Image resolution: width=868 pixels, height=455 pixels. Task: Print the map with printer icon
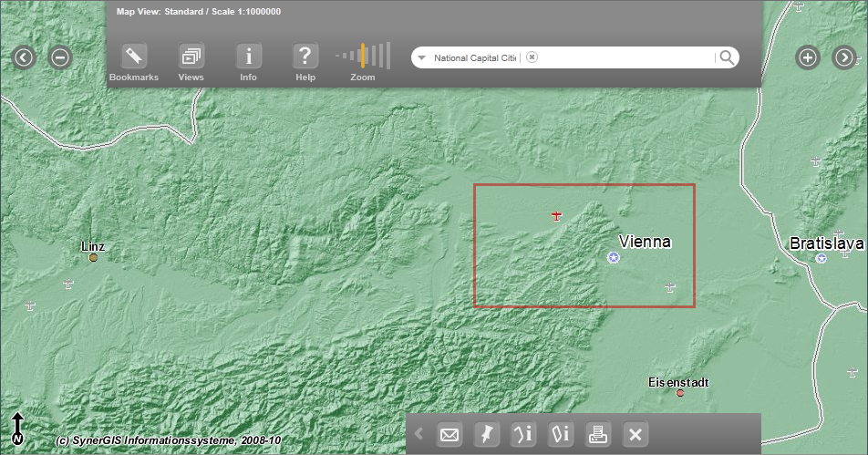click(x=598, y=435)
